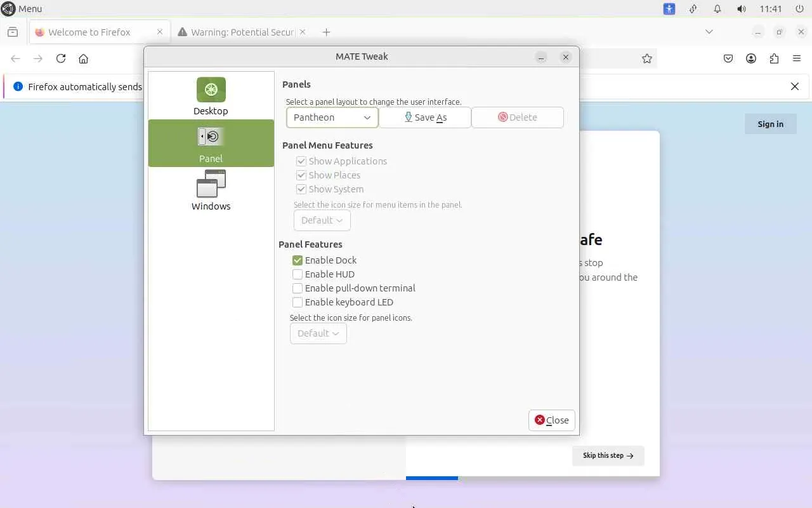Open the Ubuntu MATE Menu logo icon
This screenshot has width=812, height=508.
coord(8,9)
